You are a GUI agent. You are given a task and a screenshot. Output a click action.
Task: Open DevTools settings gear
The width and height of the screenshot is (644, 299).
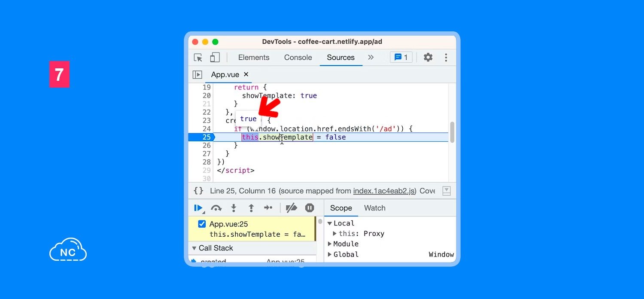tap(428, 58)
